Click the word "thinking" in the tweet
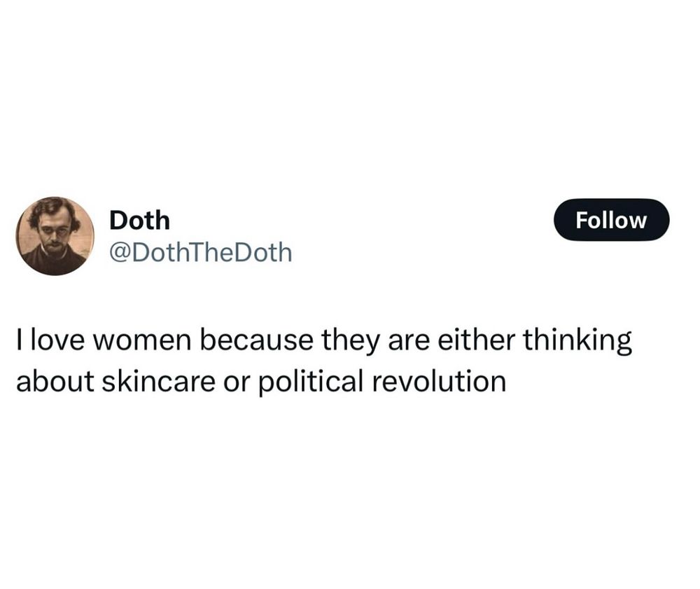This screenshot has height=589, width=700. [577, 342]
